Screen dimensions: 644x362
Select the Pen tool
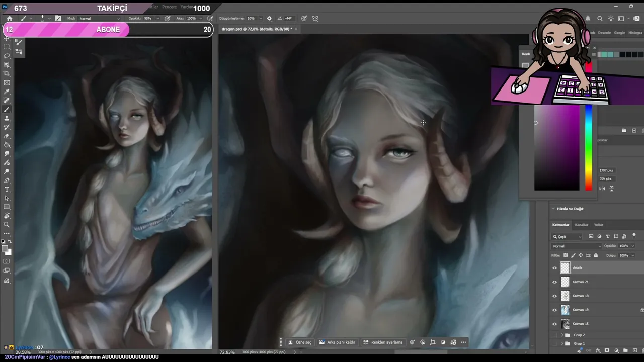pos(7,180)
